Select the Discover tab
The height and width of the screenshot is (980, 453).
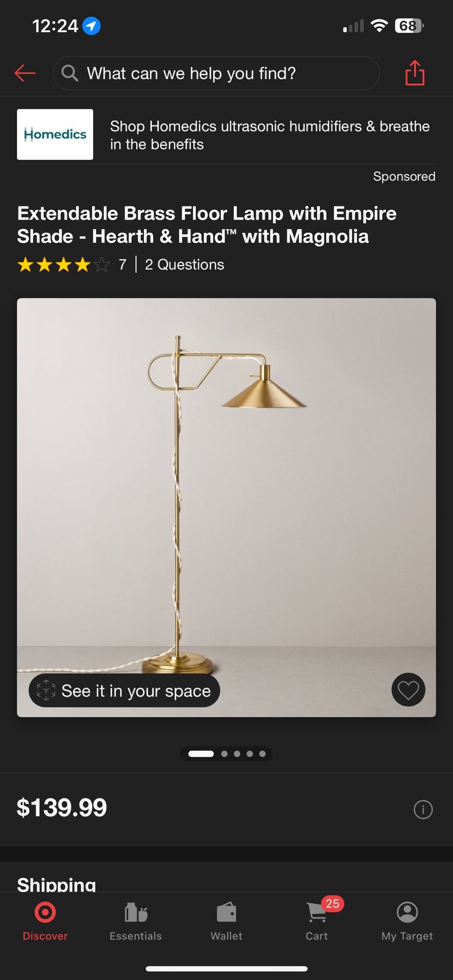coord(45,921)
